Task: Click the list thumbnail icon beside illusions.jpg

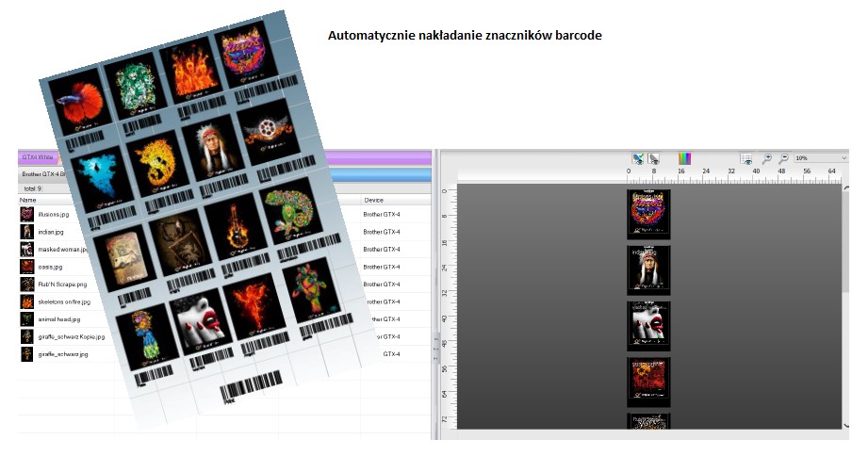Action: click(26, 214)
